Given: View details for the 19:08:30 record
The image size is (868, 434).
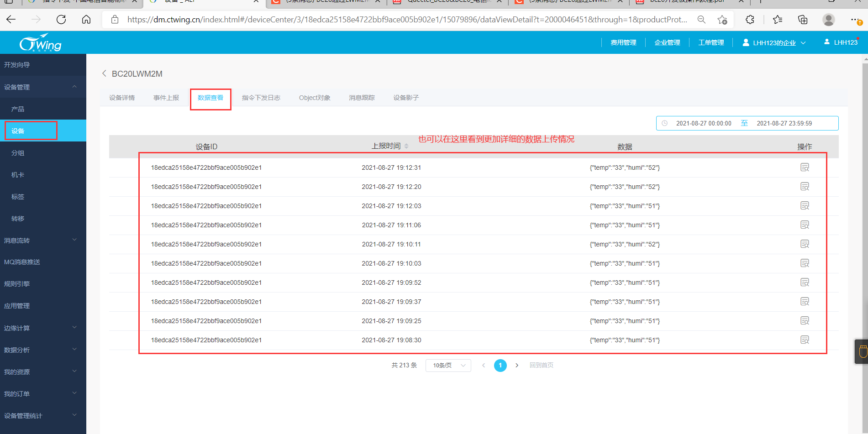Looking at the screenshot, I should click(805, 340).
